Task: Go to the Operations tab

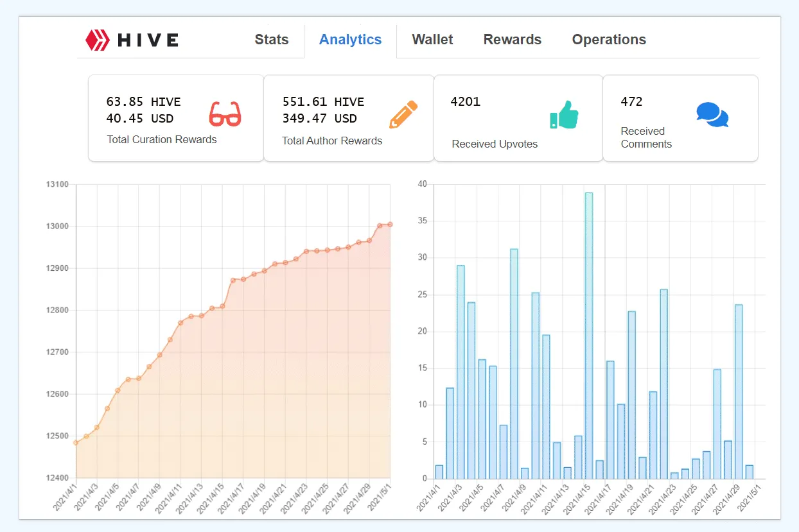Action: (x=609, y=40)
